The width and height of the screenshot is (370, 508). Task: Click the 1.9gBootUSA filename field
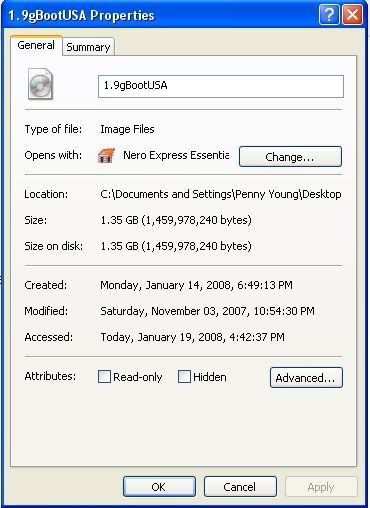pyautogui.click(x=221, y=86)
